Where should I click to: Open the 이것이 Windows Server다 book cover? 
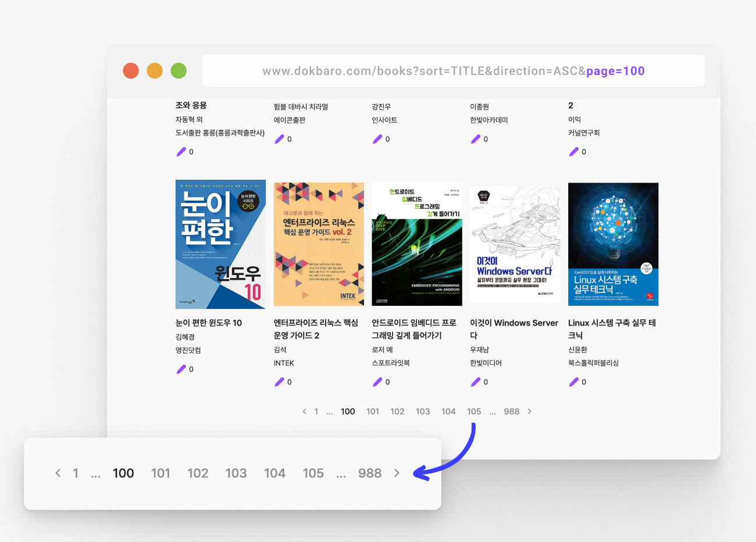[515, 244]
